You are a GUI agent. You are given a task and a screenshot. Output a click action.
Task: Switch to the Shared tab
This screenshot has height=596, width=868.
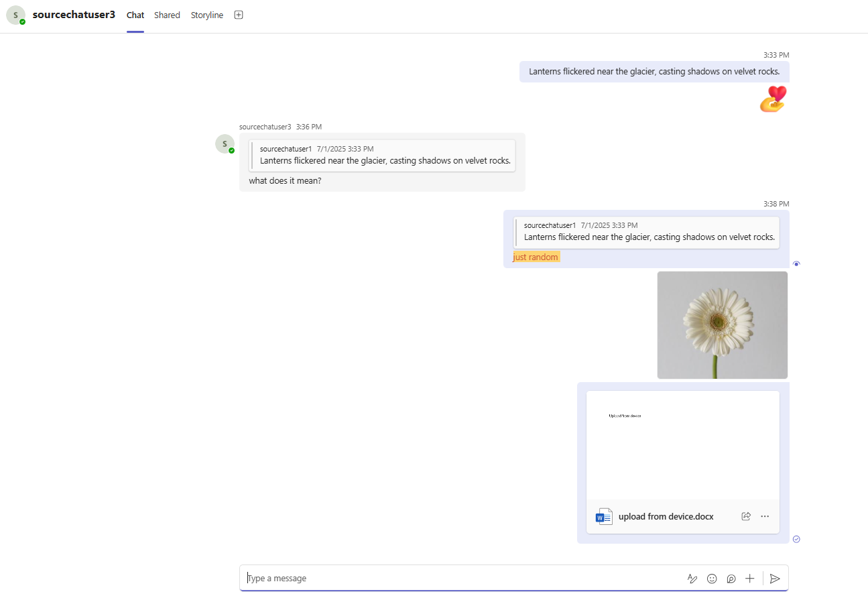click(167, 15)
